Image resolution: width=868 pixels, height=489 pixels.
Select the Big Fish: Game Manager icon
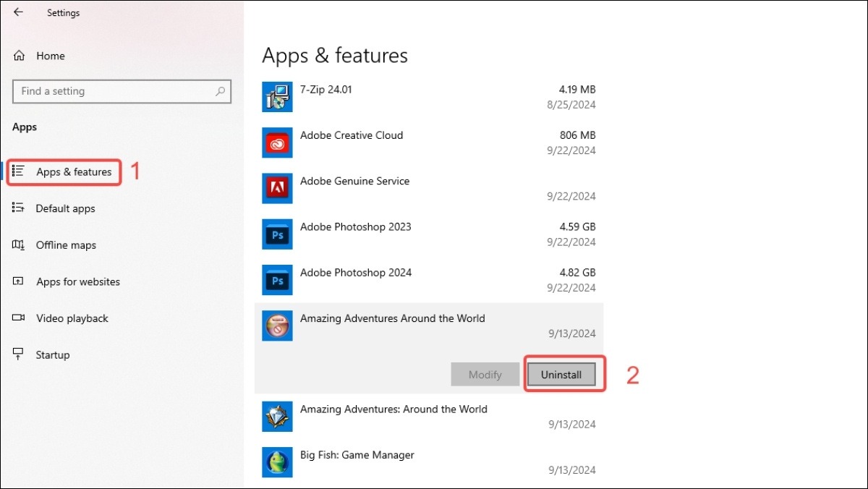click(x=277, y=462)
